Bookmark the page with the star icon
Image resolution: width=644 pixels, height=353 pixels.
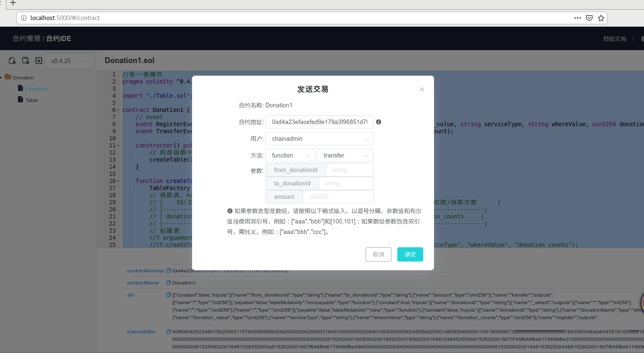[601, 18]
